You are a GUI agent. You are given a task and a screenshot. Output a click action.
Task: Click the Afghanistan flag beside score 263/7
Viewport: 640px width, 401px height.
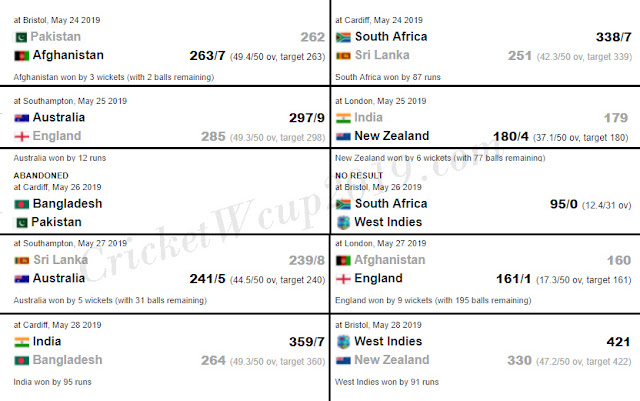[x=22, y=56]
